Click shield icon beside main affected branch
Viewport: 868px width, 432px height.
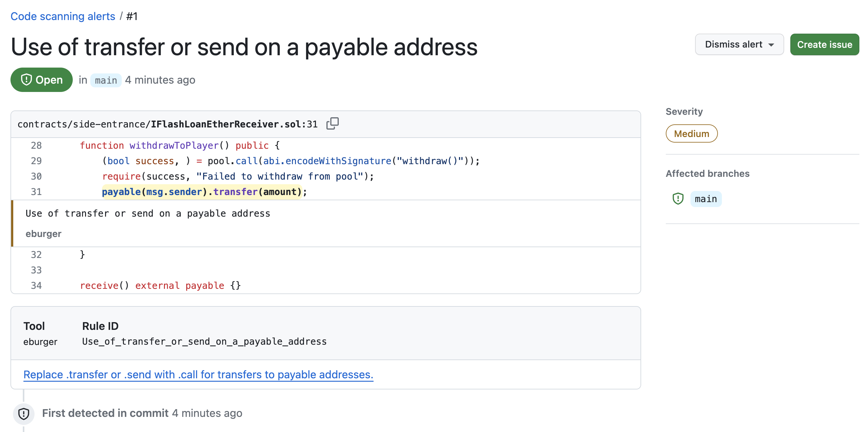point(678,199)
